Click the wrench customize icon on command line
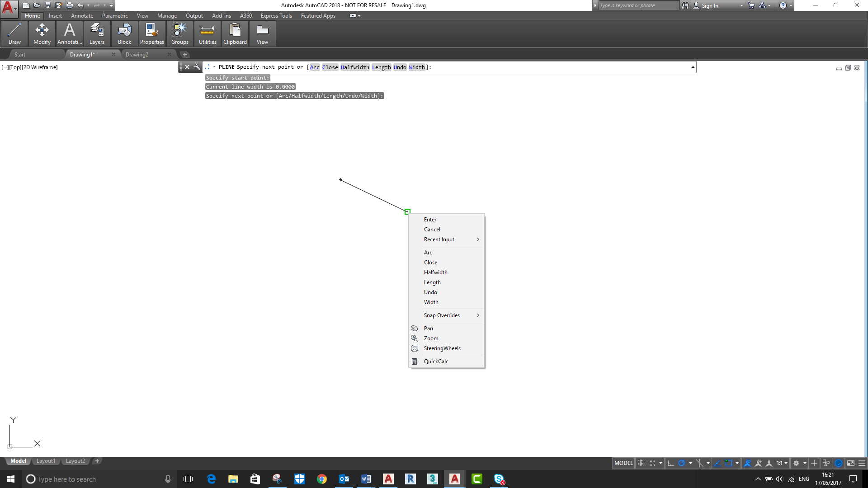The width and height of the screenshot is (868, 488). pos(197,67)
